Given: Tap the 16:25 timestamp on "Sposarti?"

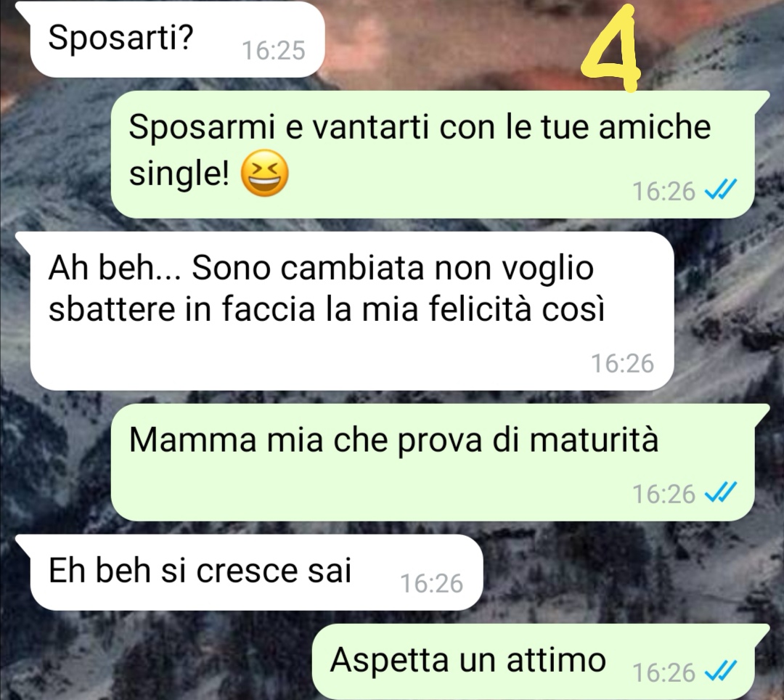Looking at the screenshot, I should [274, 51].
